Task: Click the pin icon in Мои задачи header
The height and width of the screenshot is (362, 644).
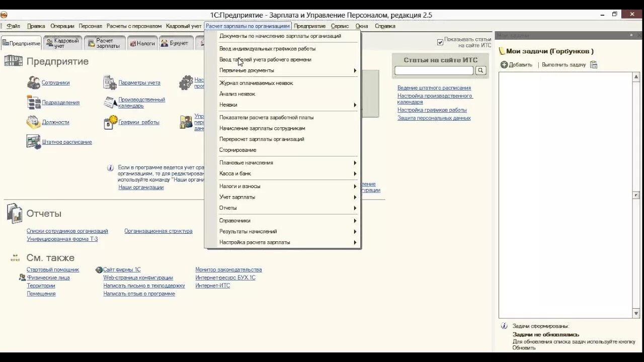Action: click(x=631, y=35)
